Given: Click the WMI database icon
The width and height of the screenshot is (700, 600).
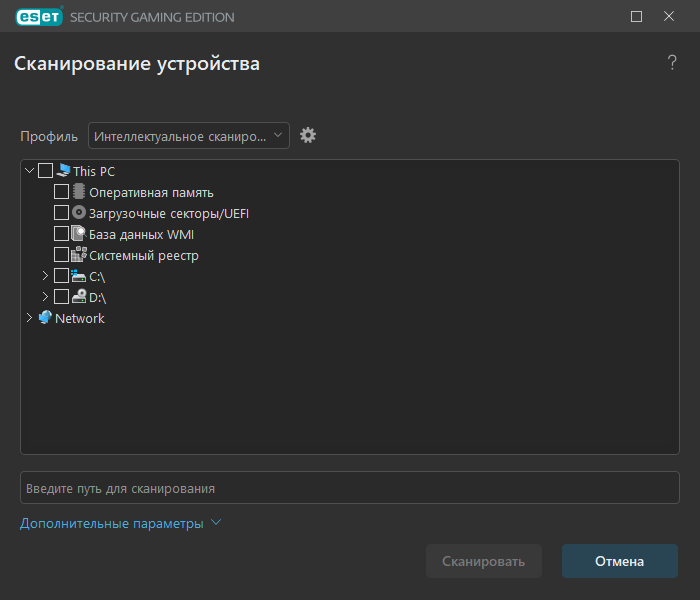Looking at the screenshot, I should [x=79, y=233].
